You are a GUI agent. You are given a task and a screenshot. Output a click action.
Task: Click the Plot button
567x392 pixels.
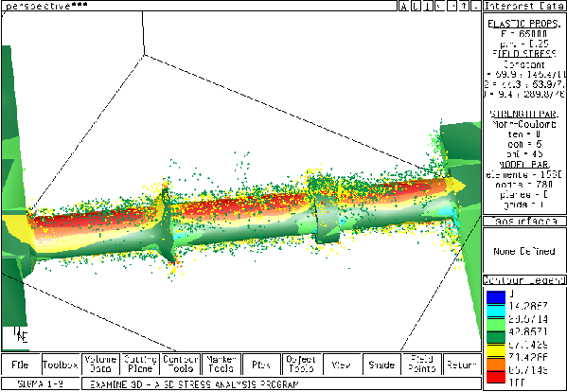[261, 365]
